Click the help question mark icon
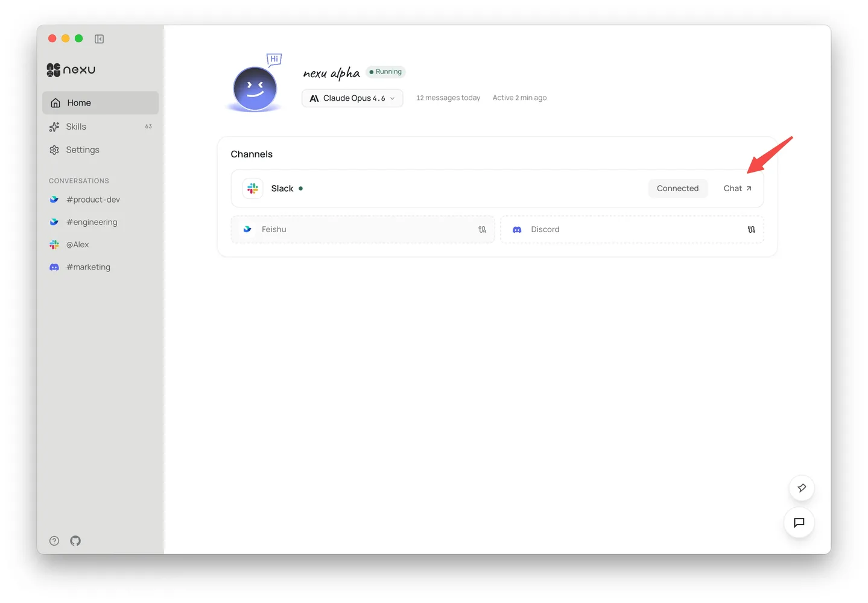 [x=54, y=541]
